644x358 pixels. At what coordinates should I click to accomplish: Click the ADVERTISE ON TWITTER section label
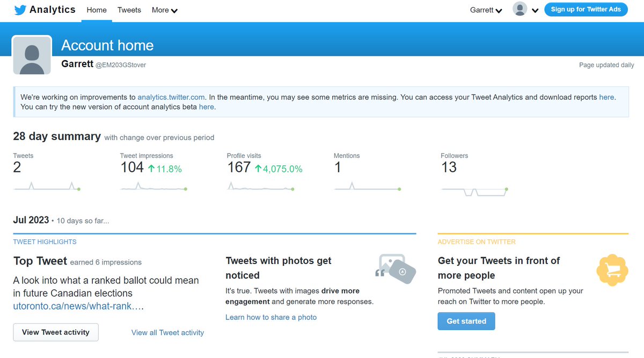tap(477, 242)
